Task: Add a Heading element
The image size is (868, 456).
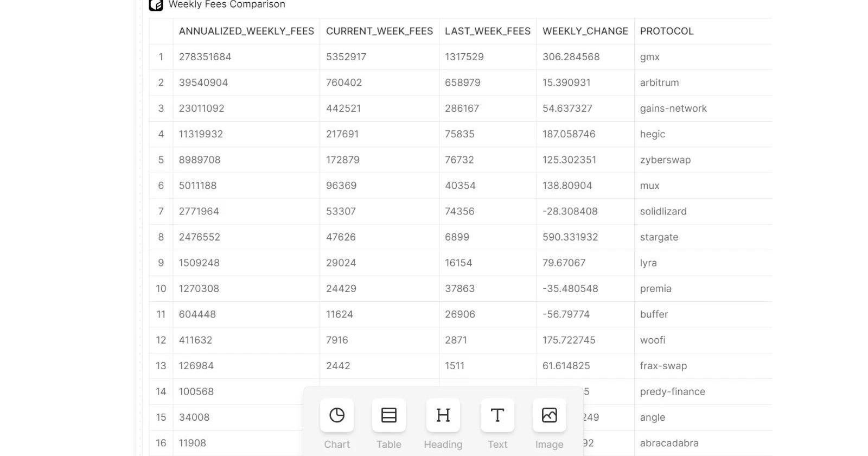Action: (443, 415)
